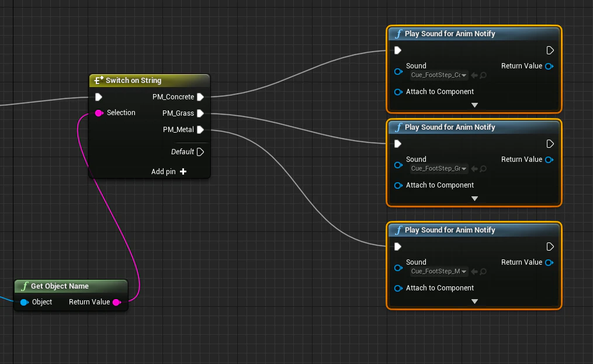Open the Cue_FootStep_Cc sound dropdown
The height and width of the screenshot is (364, 593).
pos(439,75)
